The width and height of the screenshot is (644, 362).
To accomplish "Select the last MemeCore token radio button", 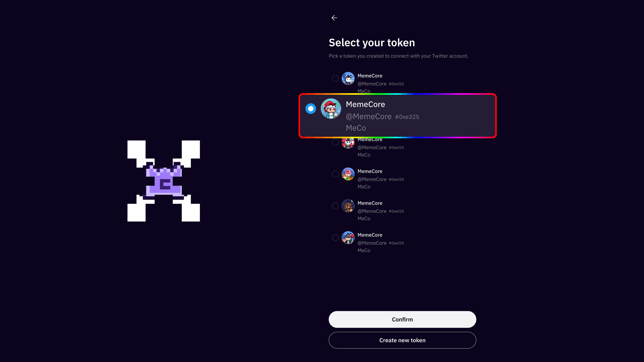I will [x=335, y=238].
